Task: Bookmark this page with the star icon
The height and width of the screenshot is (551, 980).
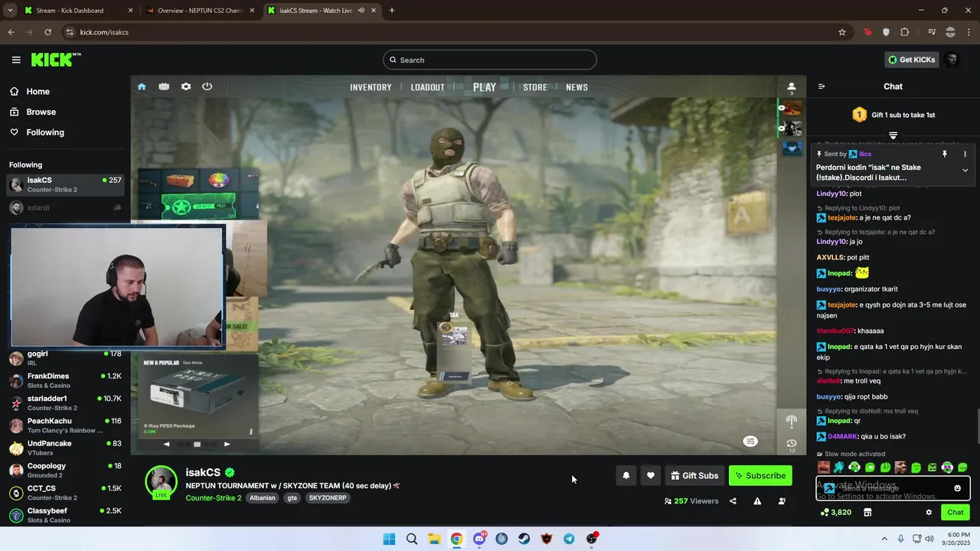Action: (x=842, y=32)
